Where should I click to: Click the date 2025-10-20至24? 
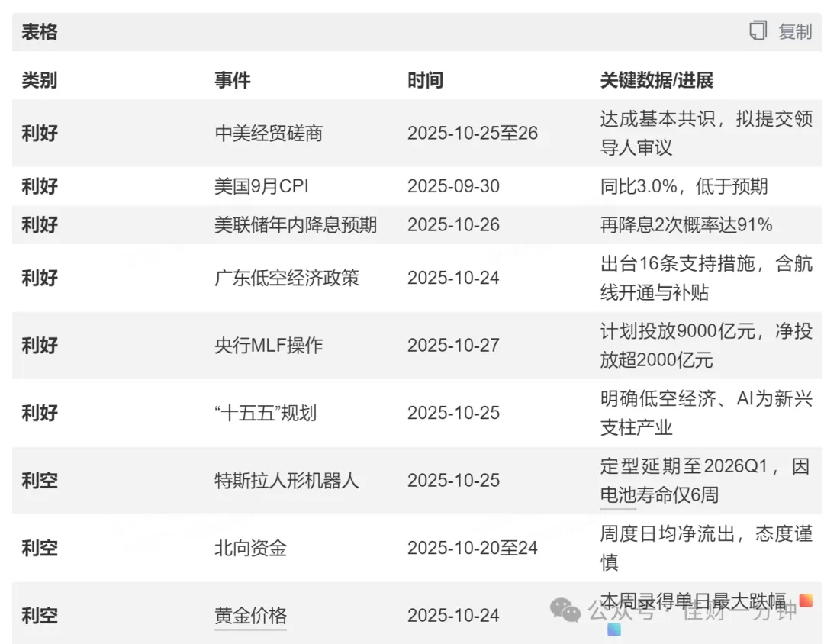472,548
